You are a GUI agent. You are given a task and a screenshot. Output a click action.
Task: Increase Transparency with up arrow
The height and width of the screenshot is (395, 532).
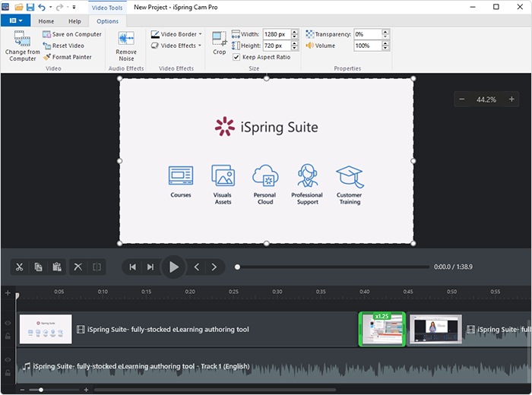pos(385,32)
